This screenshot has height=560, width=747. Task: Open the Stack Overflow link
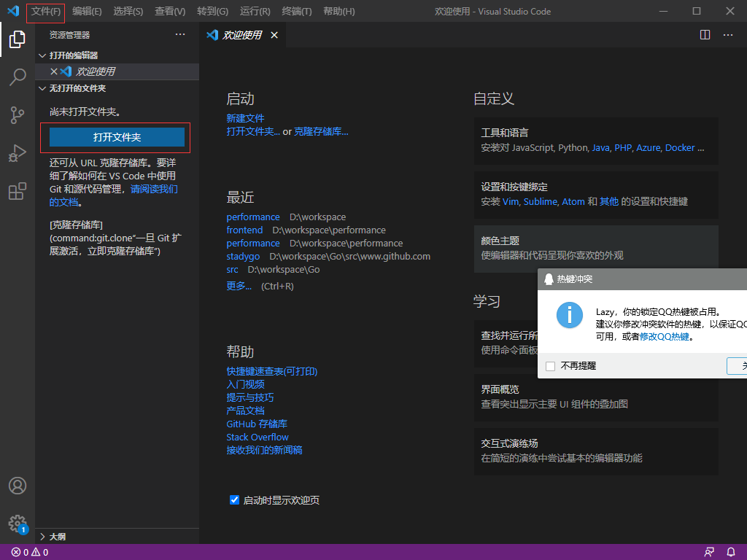coord(258,437)
